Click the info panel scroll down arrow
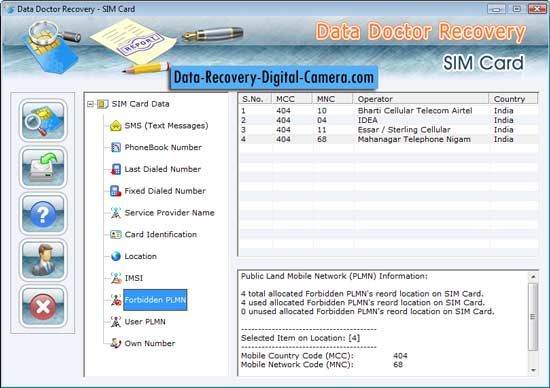 tap(533, 370)
